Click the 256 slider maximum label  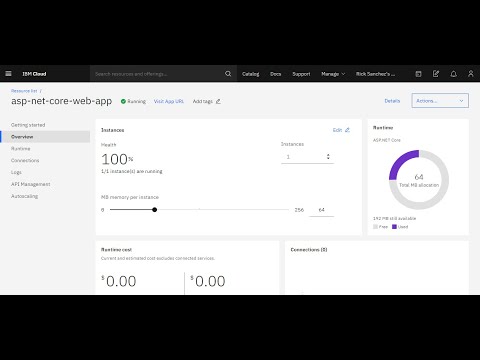[299, 210]
